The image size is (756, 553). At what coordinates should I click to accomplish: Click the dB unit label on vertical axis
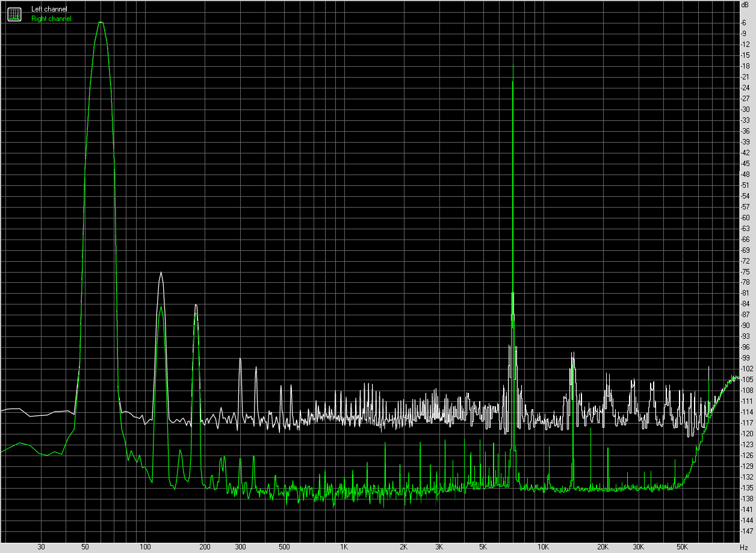746,4
